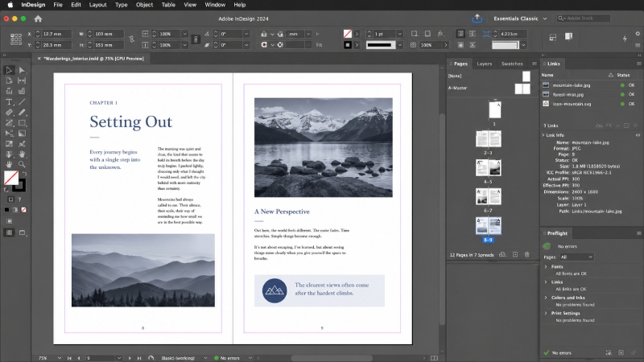This screenshot has width=644, height=362.
Task: Click the lightning Quick Apply icon
Action: 625,39
